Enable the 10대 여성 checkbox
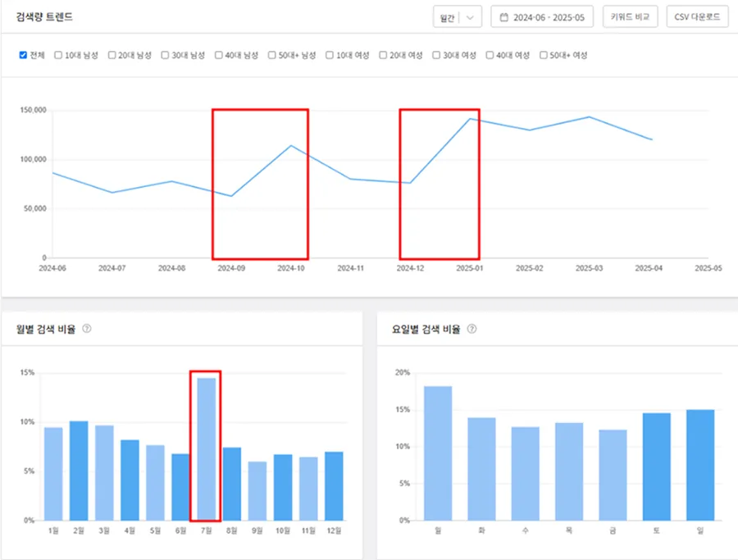Viewport: 738px width, 560px height. click(330, 55)
